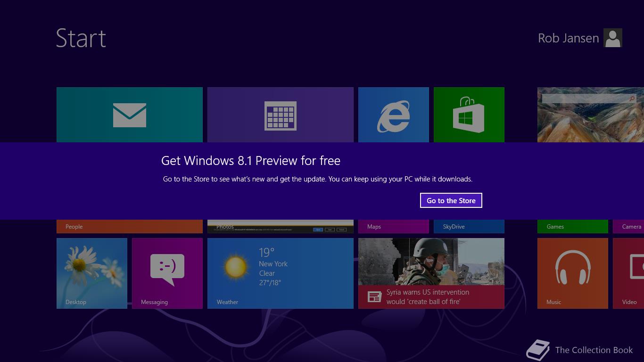
Task: Open the People tile
Action: coord(130,226)
